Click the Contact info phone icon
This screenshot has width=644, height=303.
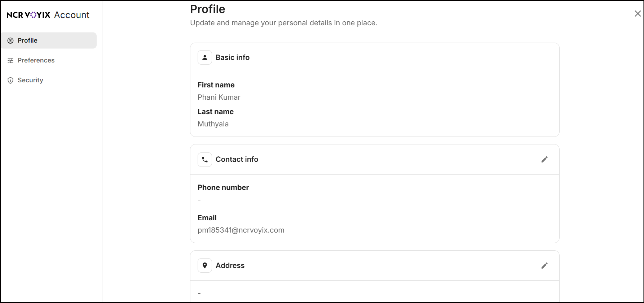[x=205, y=159]
